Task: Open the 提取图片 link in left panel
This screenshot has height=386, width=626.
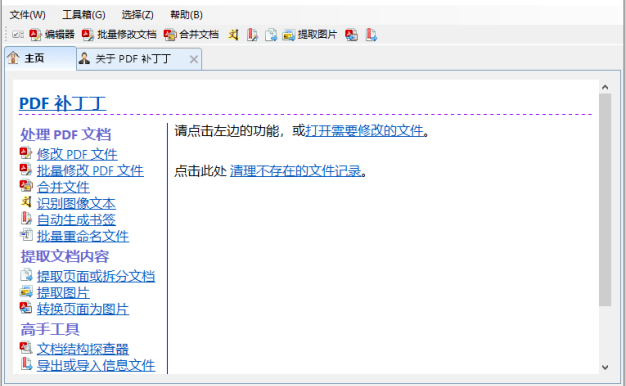Action: pos(63,293)
